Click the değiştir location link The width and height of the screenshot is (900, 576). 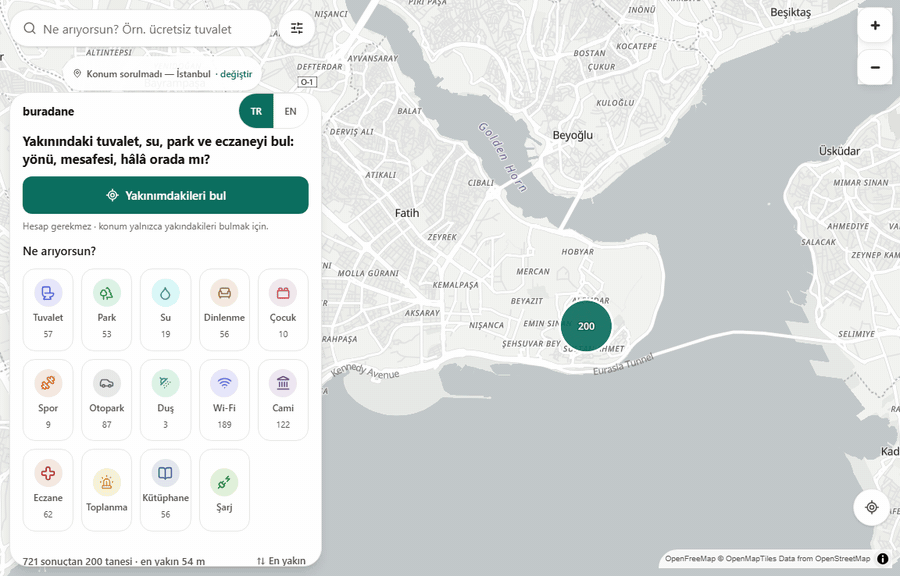pyautogui.click(x=236, y=74)
